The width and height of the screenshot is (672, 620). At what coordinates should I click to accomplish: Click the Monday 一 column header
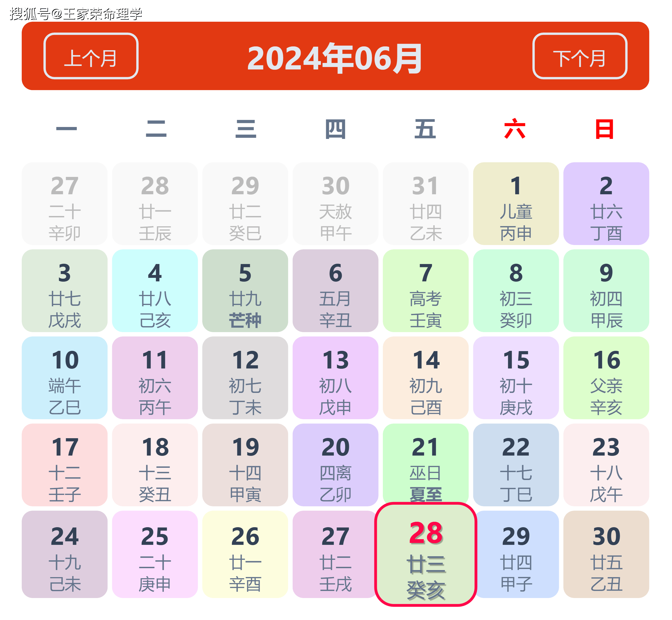[x=67, y=129]
